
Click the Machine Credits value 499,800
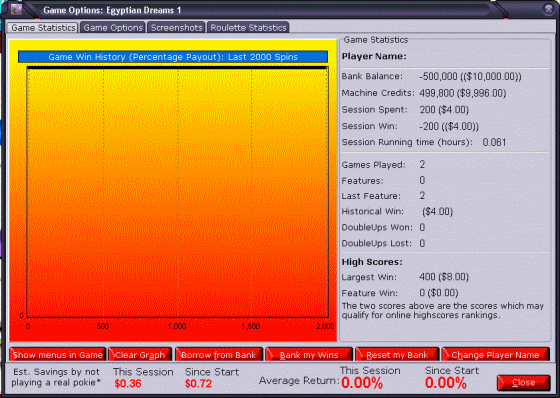462,93
